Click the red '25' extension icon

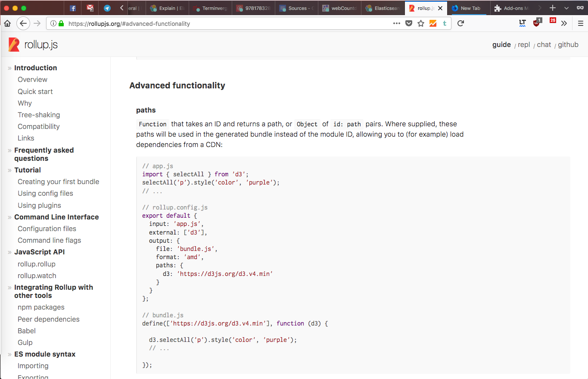[553, 21]
